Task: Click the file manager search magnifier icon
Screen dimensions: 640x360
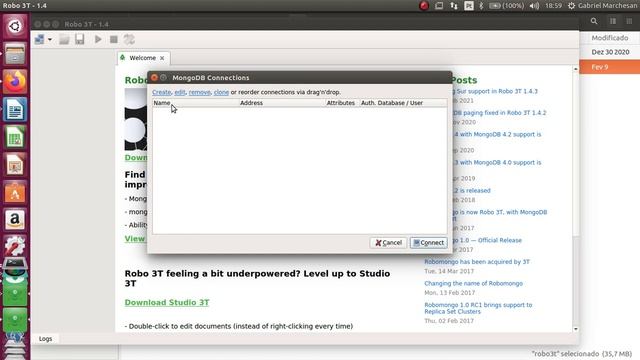Action: coord(594,21)
